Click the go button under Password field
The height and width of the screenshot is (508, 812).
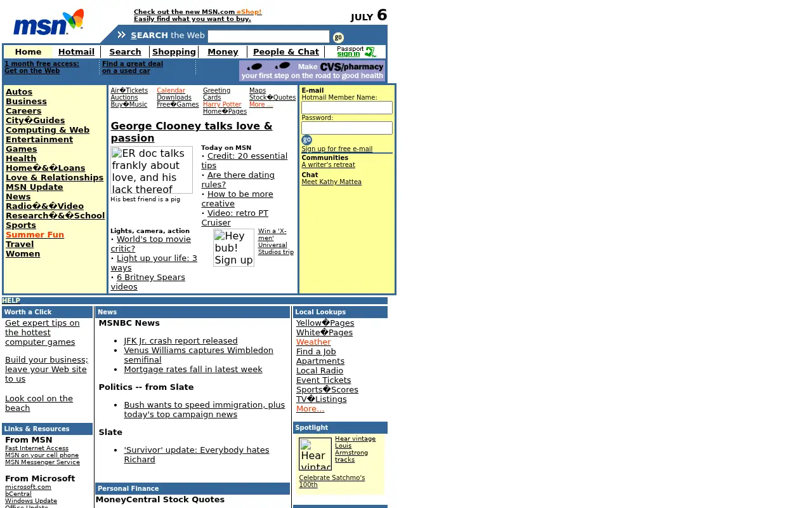(x=307, y=140)
